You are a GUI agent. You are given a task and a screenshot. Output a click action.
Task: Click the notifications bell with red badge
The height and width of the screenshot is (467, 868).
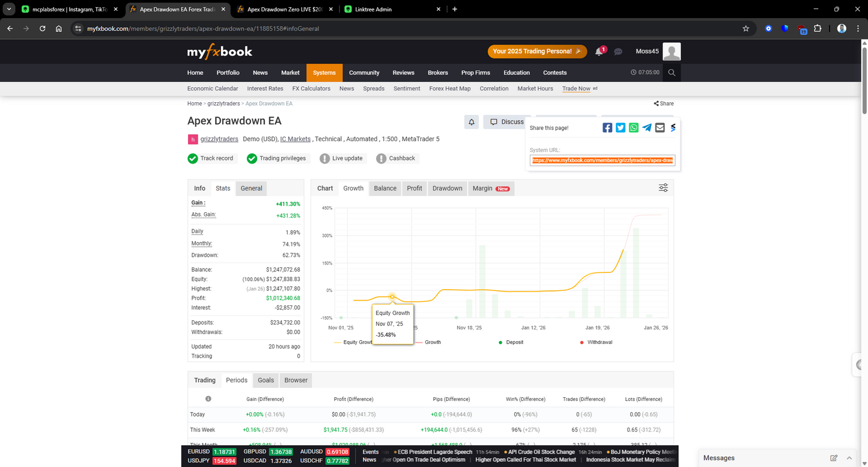pos(599,52)
